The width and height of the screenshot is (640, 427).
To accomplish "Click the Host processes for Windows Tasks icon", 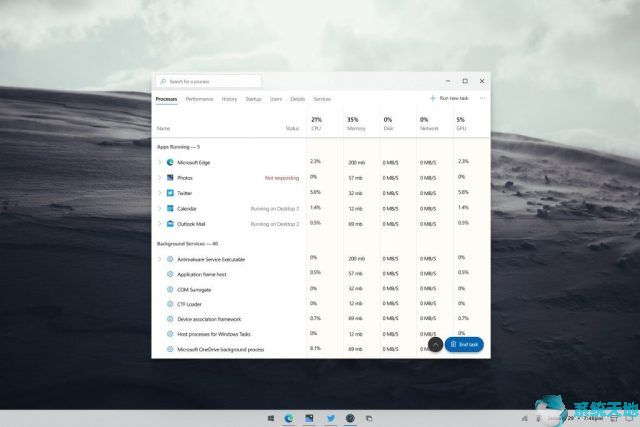I will [170, 334].
